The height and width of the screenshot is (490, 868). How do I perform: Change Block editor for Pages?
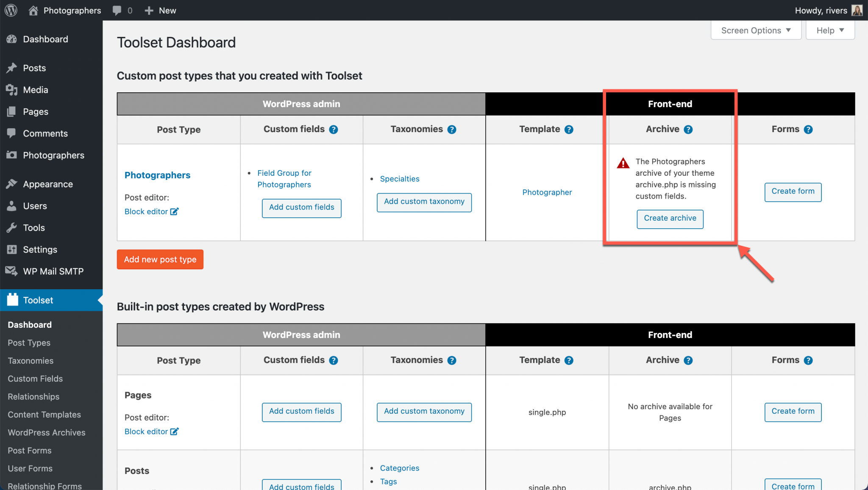(151, 432)
